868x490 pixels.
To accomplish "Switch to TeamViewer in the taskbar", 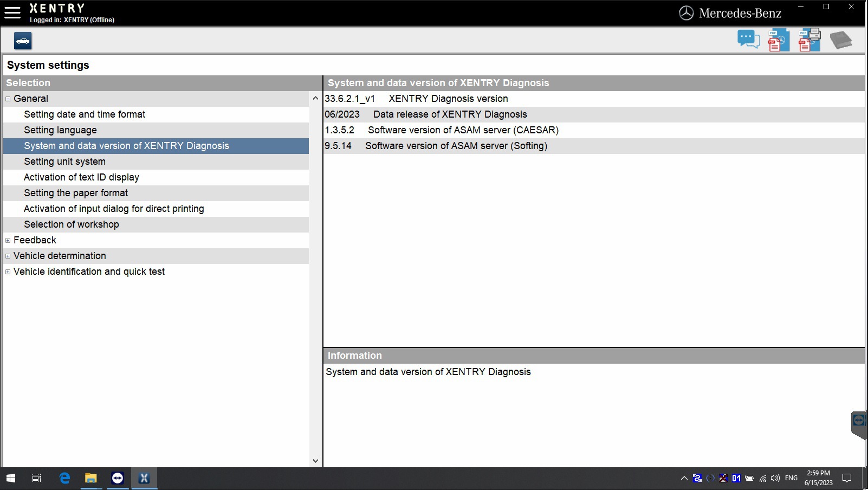I will pos(118,478).
